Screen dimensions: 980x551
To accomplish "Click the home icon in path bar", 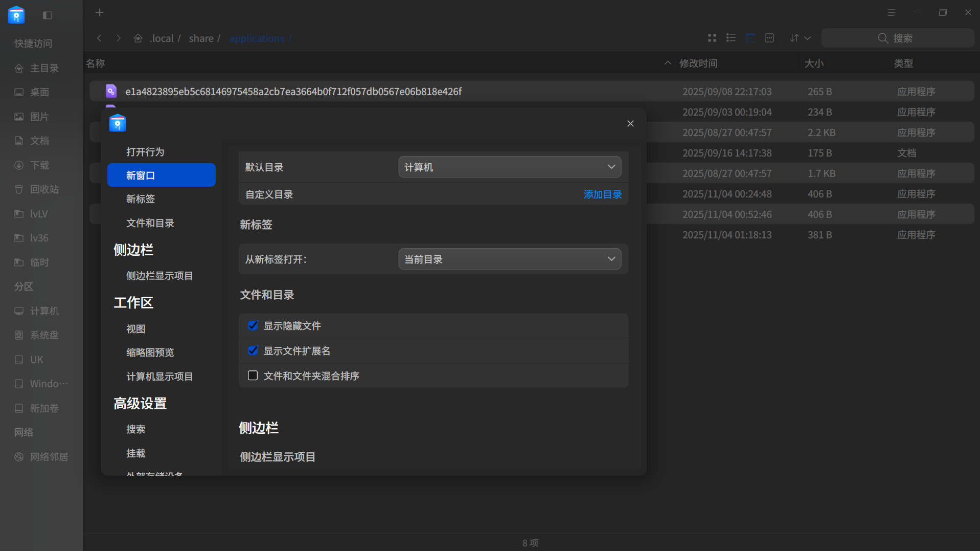I will point(138,38).
